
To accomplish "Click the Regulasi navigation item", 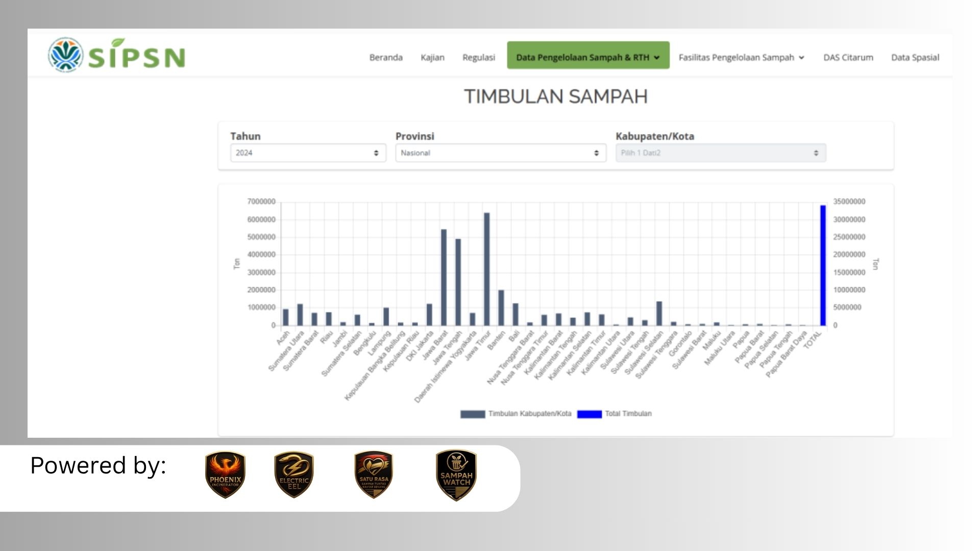I will pyautogui.click(x=479, y=57).
